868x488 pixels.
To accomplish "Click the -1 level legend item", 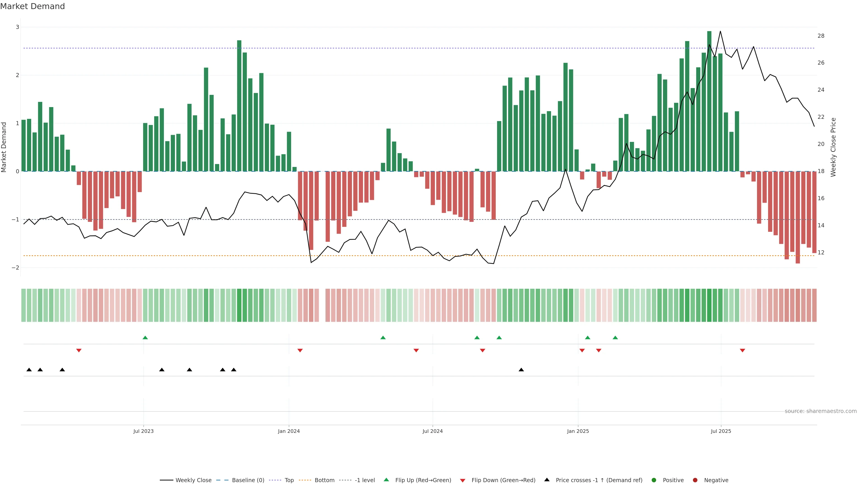I will (365, 480).
